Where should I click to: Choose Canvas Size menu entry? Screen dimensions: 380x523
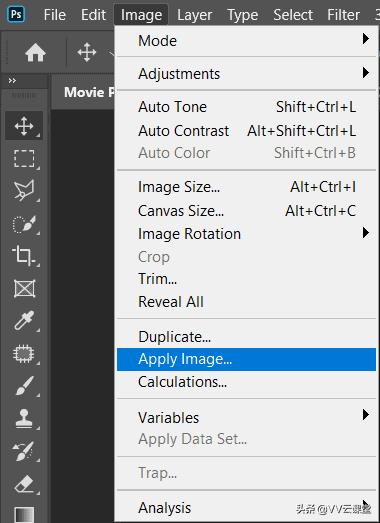[247, 210]
